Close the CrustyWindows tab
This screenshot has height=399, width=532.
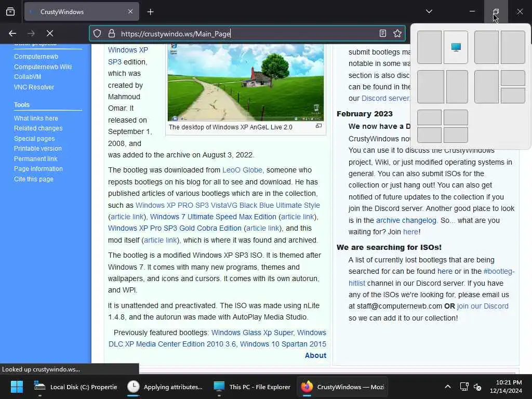point(130,11)
